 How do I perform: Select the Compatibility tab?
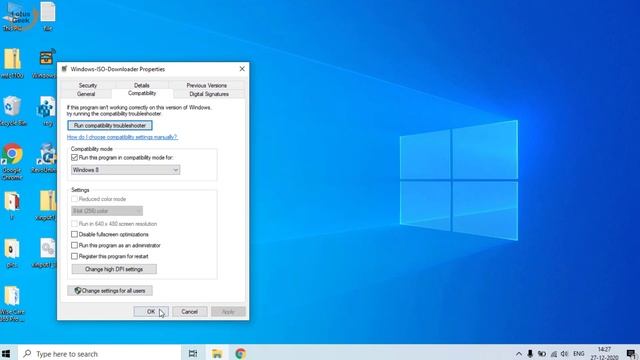(x=142, y=93)
